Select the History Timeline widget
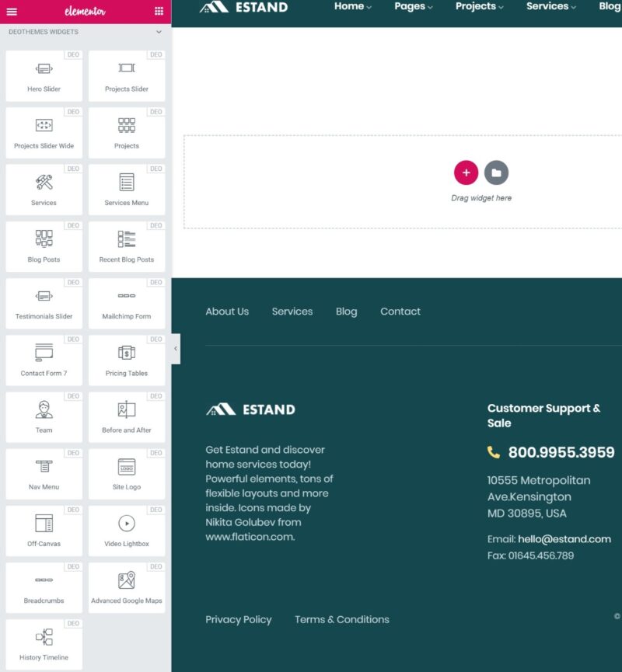622x672 pixels. (44, 645)
